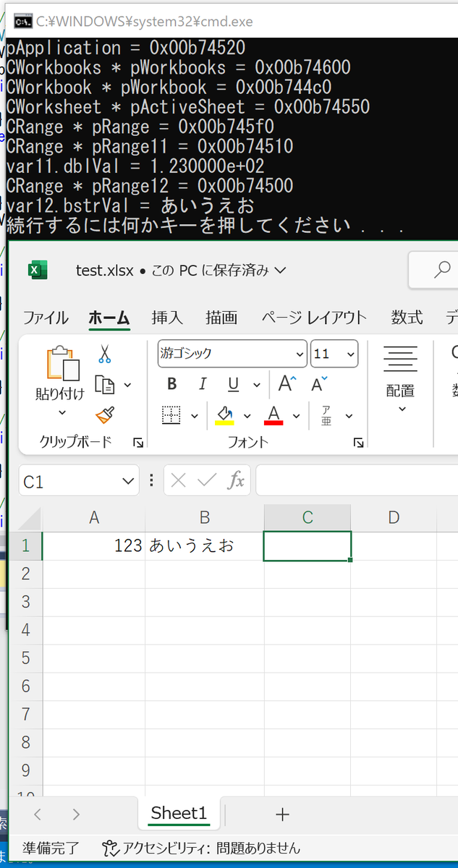Toggle Italic formatting
Screen dimensions: 458x868
coord(203,384)
